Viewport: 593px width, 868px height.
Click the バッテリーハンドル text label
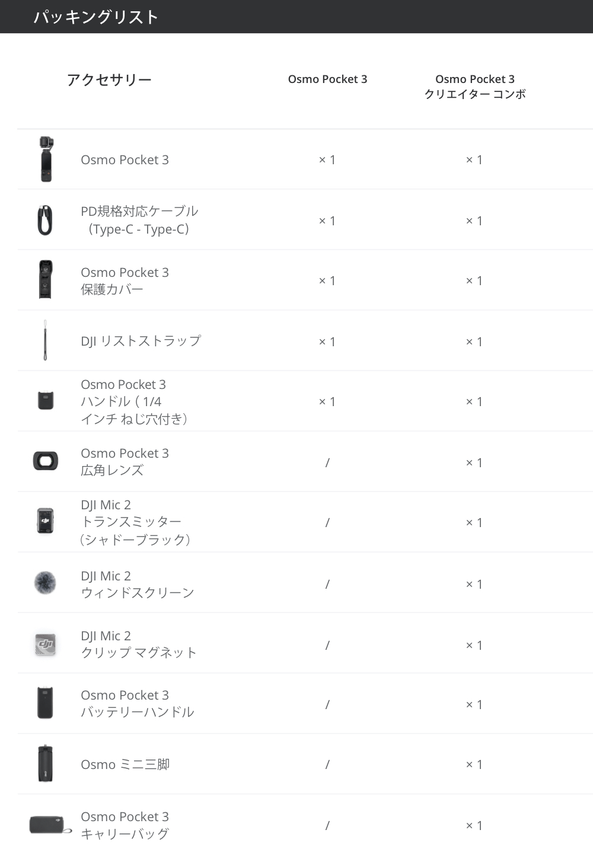click(138, 711)
